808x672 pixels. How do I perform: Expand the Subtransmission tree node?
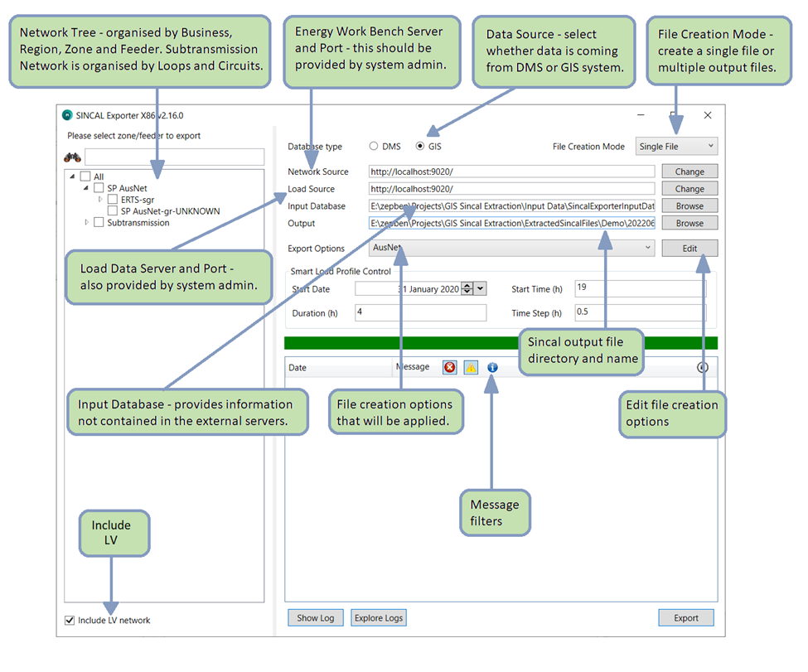(x=88, y=223)
